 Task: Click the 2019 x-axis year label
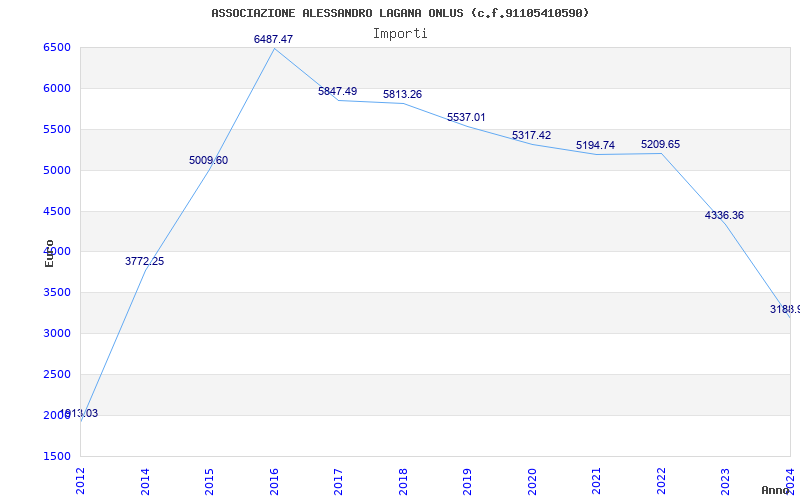pyautogui.click(x=467, y=481)
